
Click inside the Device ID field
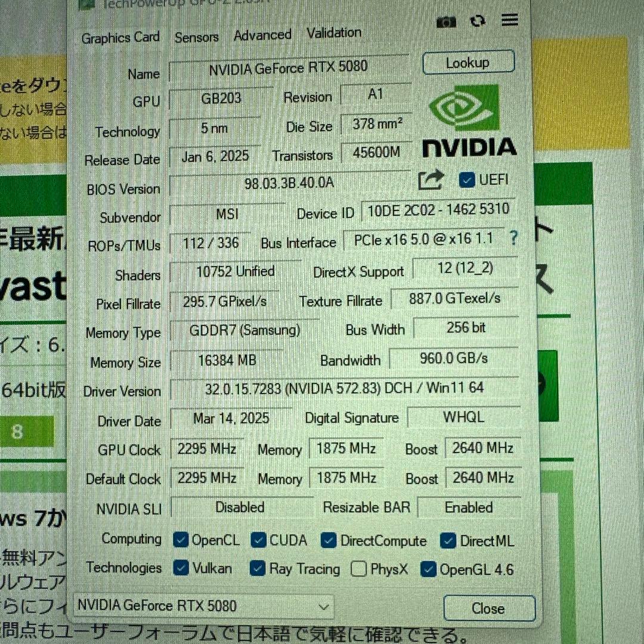pyautogui.click(x=437, y=209)
